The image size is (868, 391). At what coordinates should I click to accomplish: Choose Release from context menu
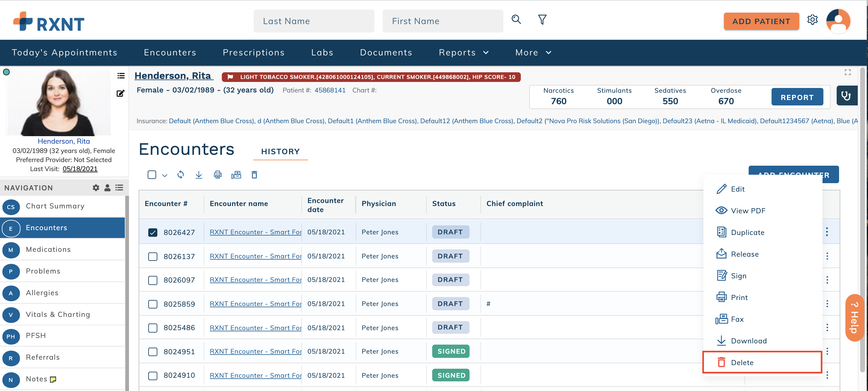(763, 254)
